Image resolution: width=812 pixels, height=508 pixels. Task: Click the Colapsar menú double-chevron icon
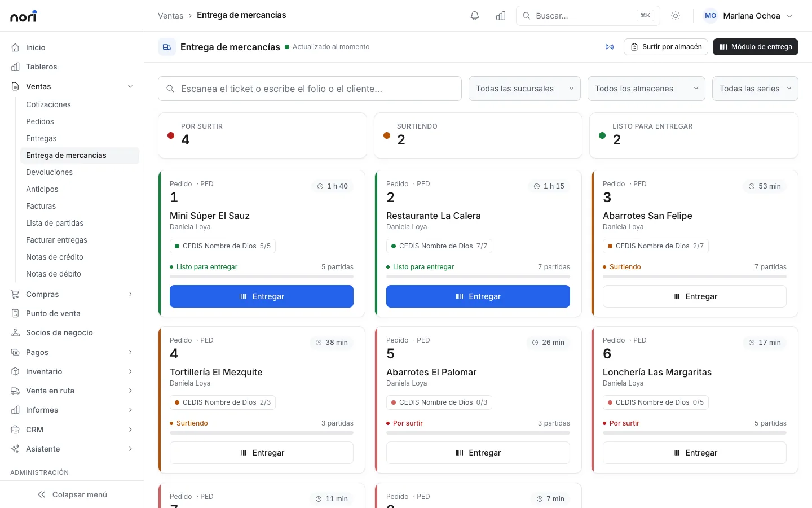pos(42,494)
